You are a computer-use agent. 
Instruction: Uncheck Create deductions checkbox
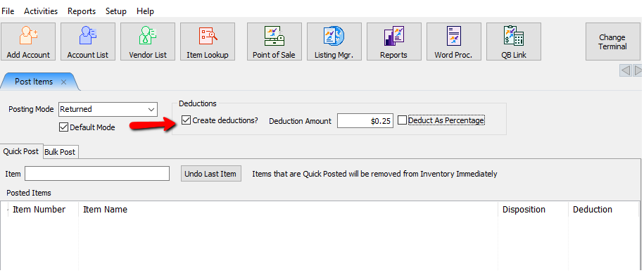click(186, 120)
